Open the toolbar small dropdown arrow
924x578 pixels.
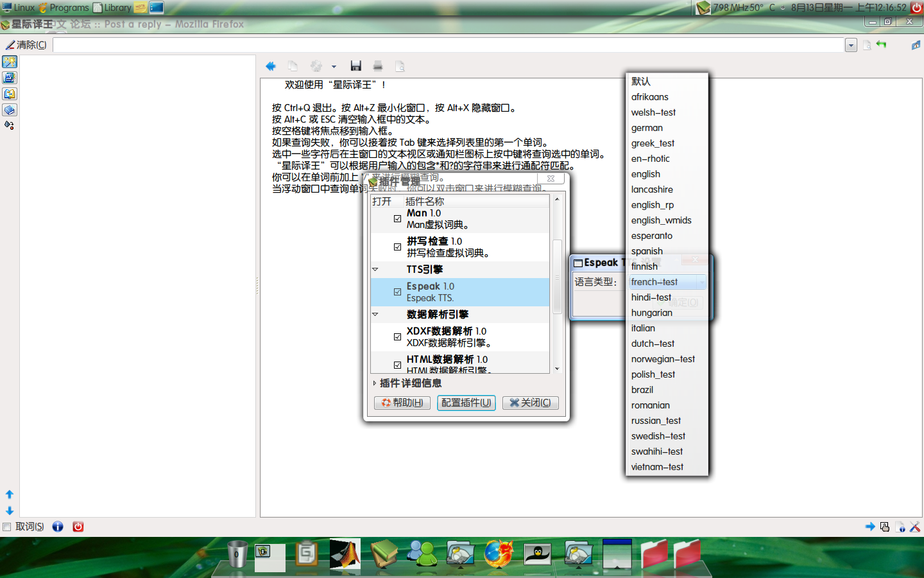coord(334,67)
